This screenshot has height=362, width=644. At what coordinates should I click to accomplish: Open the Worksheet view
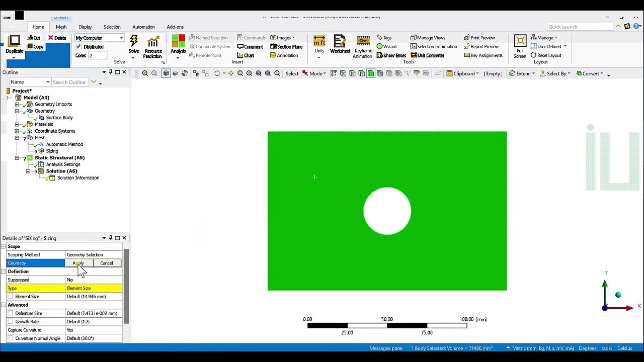340,44
